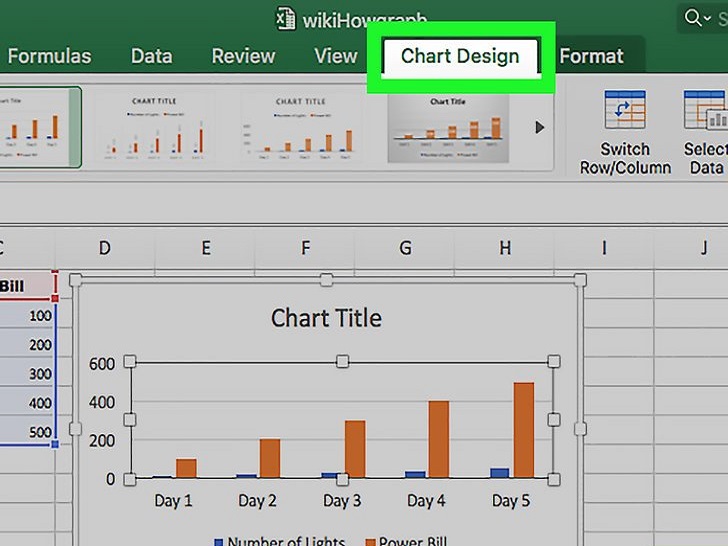Click the Switch Row/Column icon
The image size is (728, 546).
tap(625, 110)
